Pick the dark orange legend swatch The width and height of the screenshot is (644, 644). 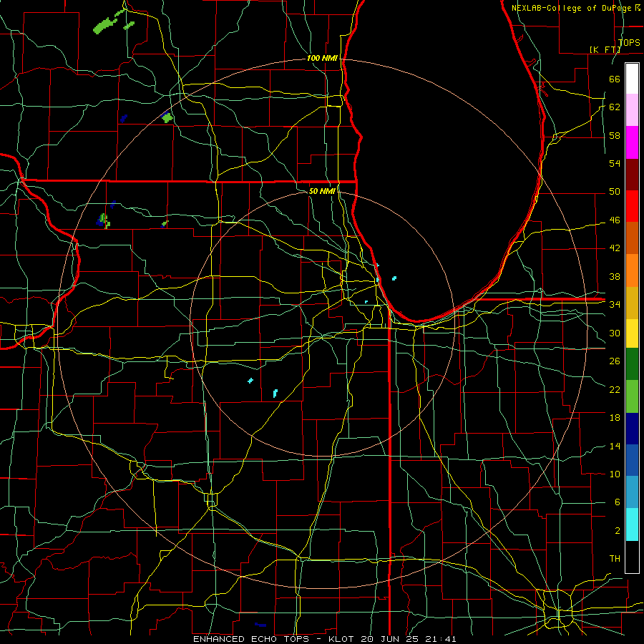pos(632,238)
